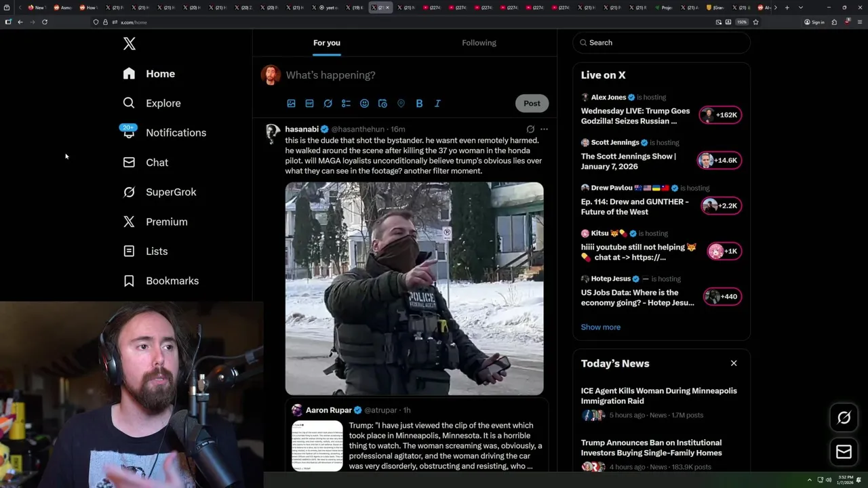Join Hotep Jesus space with +440

[x=722, y=296]
